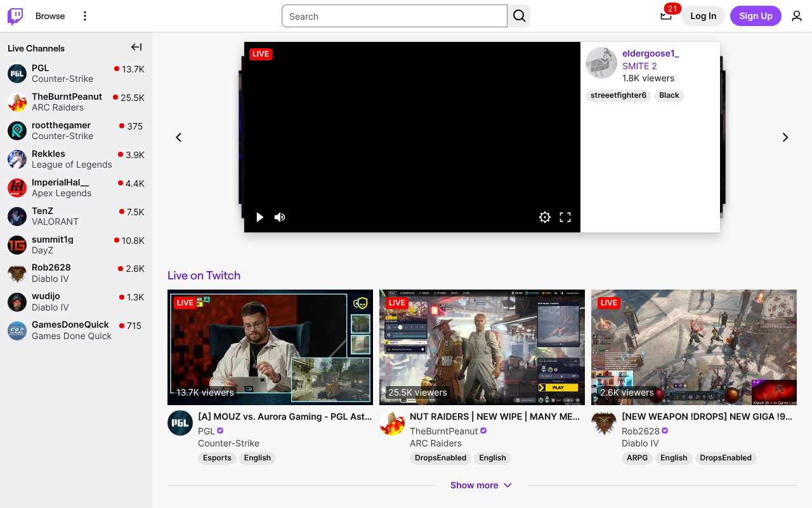This screenshot has width=812, height=508.
Task: Open 'NUT RAIDERS | NEW WIPE' title
Action: coord(495,417)
